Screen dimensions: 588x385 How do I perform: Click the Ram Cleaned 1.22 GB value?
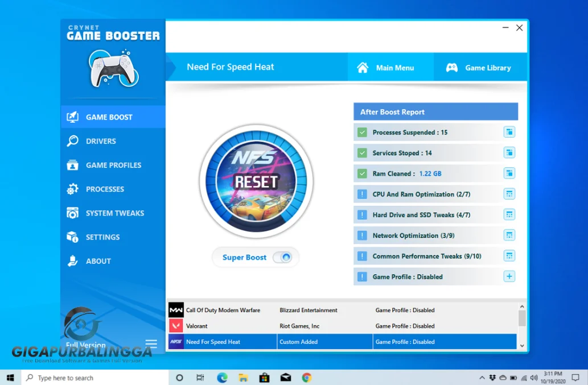coord(430,173)
